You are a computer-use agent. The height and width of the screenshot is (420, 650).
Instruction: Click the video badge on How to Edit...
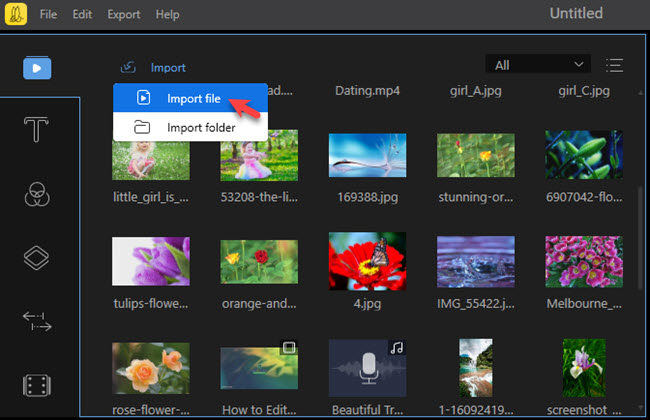289,347
